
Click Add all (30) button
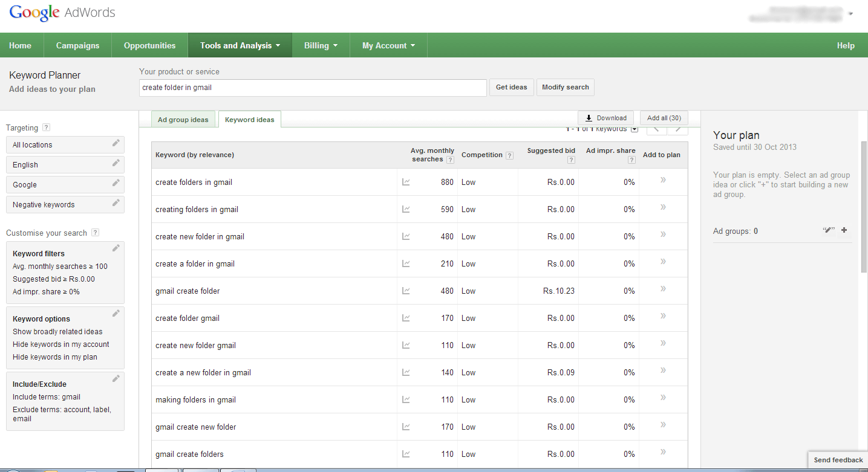point(664,118)
